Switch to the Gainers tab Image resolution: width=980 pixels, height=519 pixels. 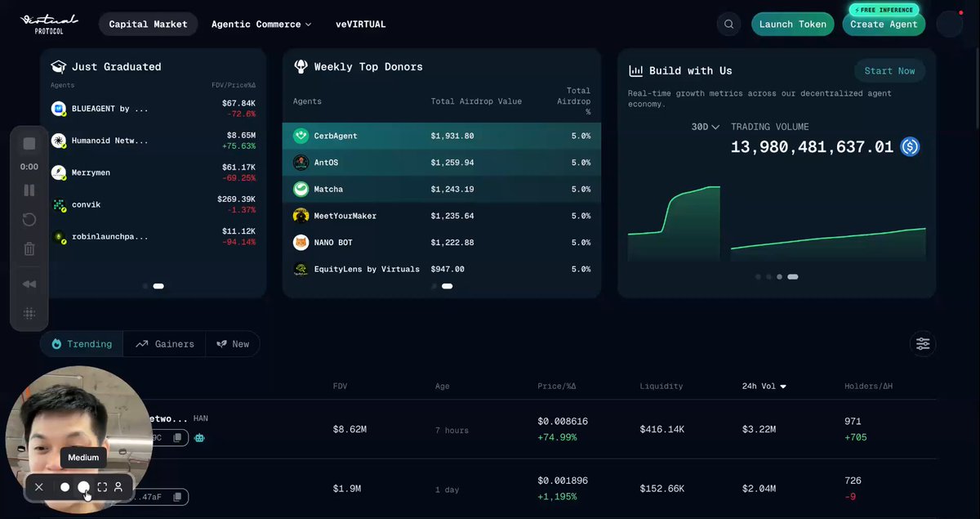pyautogui.click(x=165, y=344)
